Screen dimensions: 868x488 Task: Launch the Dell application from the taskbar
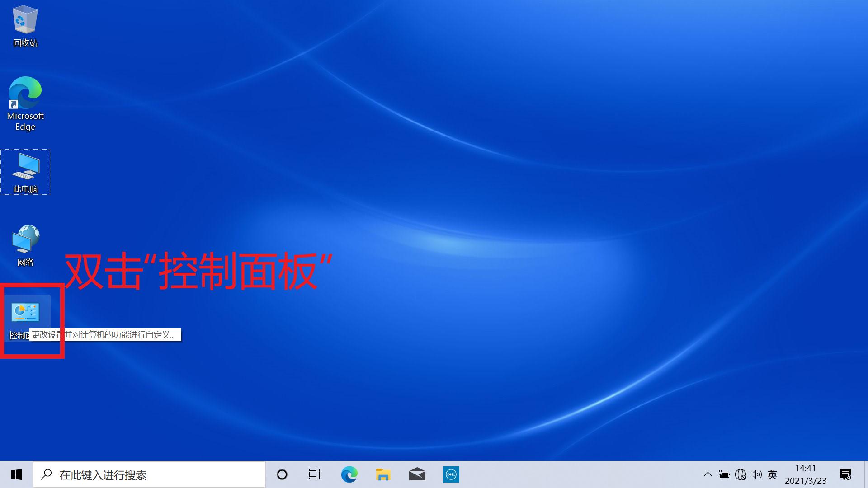click(451, 474)
